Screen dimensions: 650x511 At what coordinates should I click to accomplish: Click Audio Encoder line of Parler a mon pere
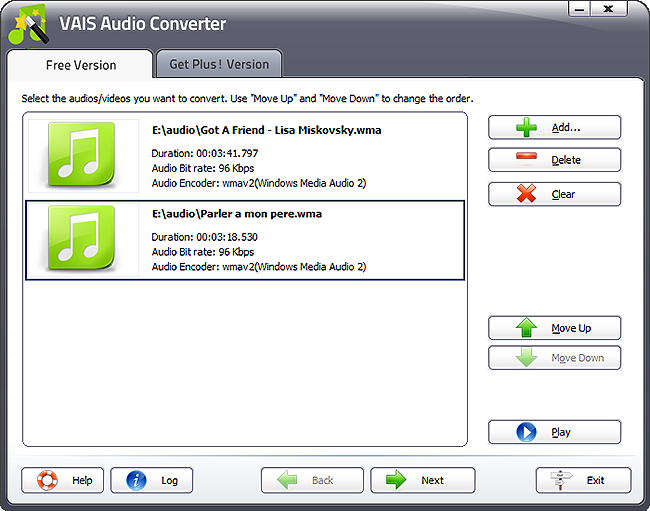point(259,266)
